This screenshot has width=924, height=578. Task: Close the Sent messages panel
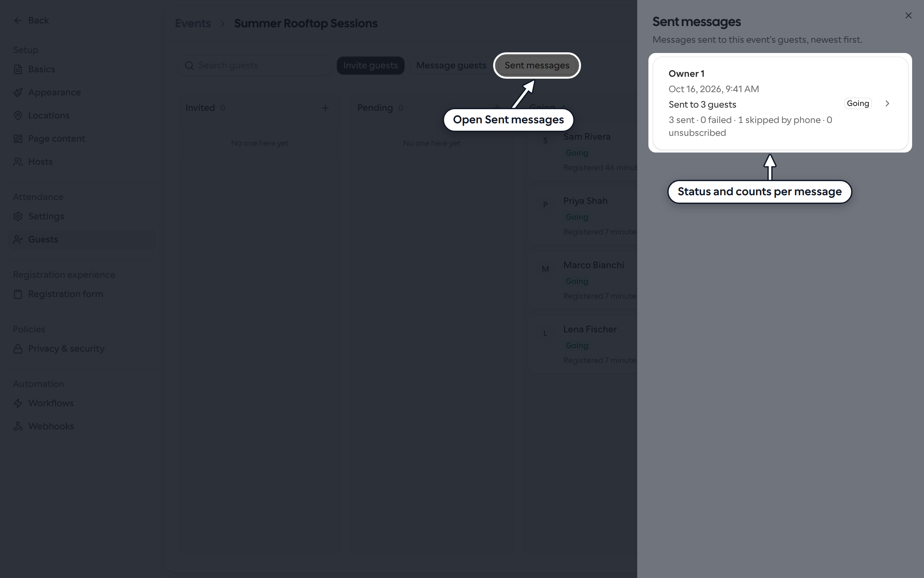(x=908, y=15)
